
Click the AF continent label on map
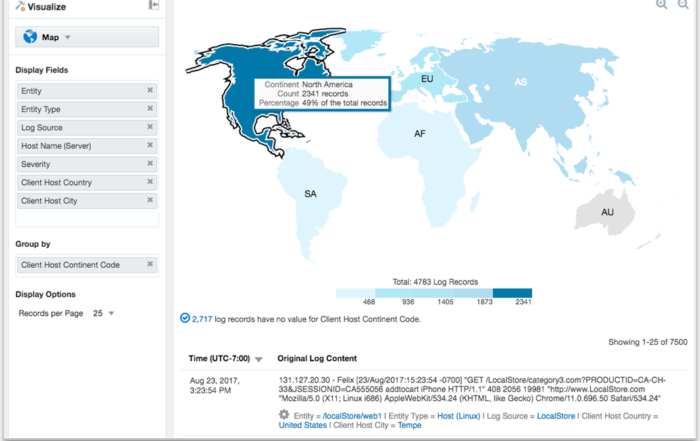[420, 133]
